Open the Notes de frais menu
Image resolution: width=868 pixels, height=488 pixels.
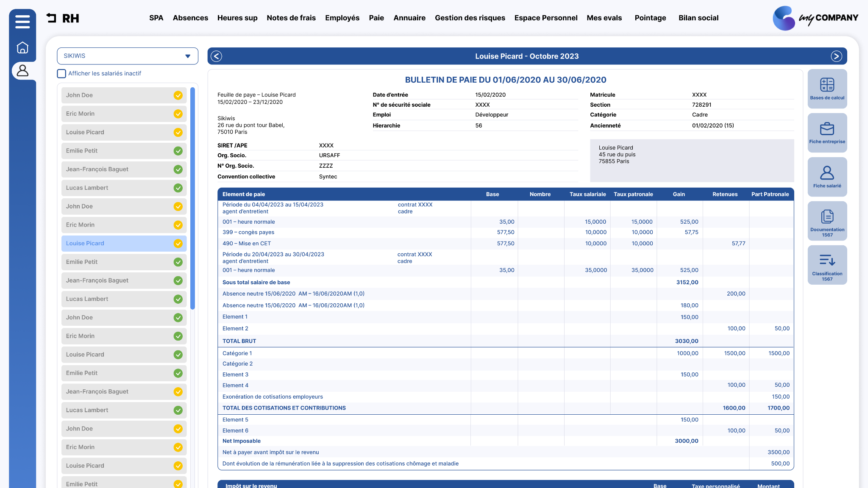tap(291, 18)
